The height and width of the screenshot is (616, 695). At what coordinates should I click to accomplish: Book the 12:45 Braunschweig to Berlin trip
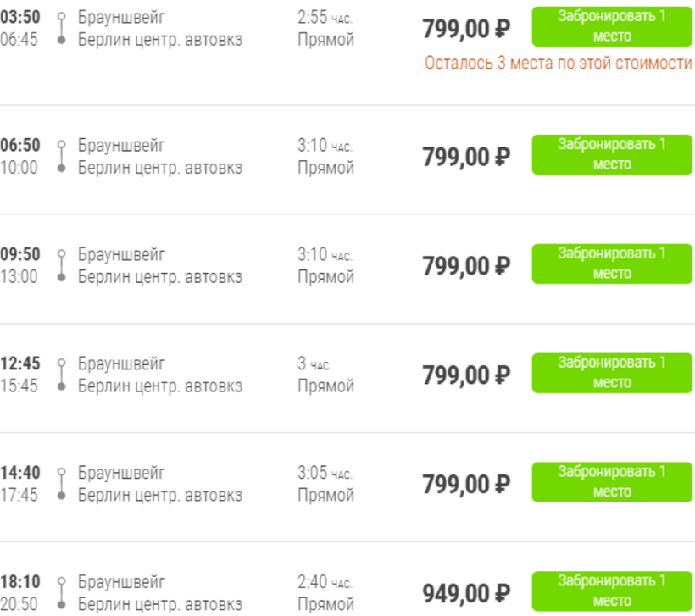(x=612, y=373)
